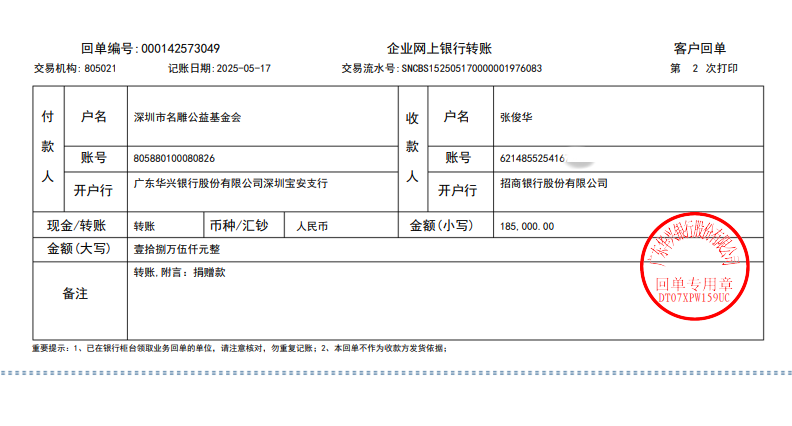Screen dimensions: 792x426
Task: Click receipt number 000142573049
Action: point(180,49)
